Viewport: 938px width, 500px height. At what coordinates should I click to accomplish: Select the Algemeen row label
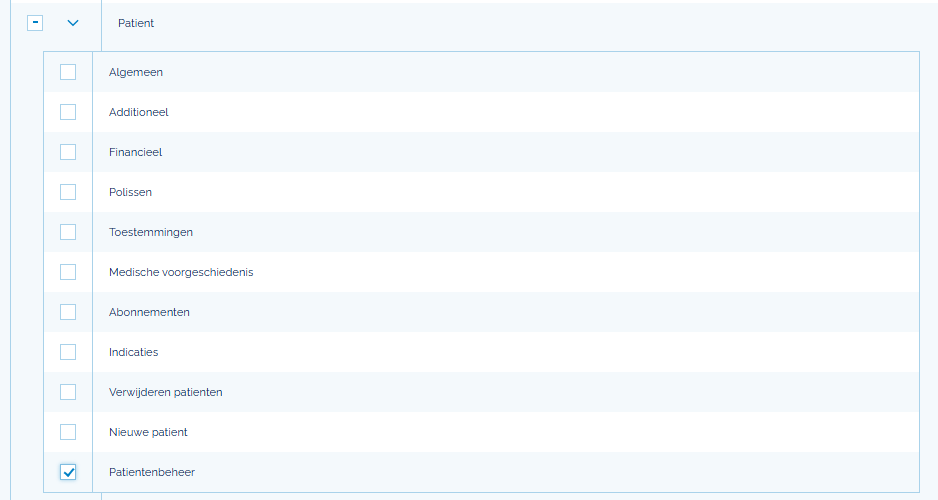pos(136,72)
